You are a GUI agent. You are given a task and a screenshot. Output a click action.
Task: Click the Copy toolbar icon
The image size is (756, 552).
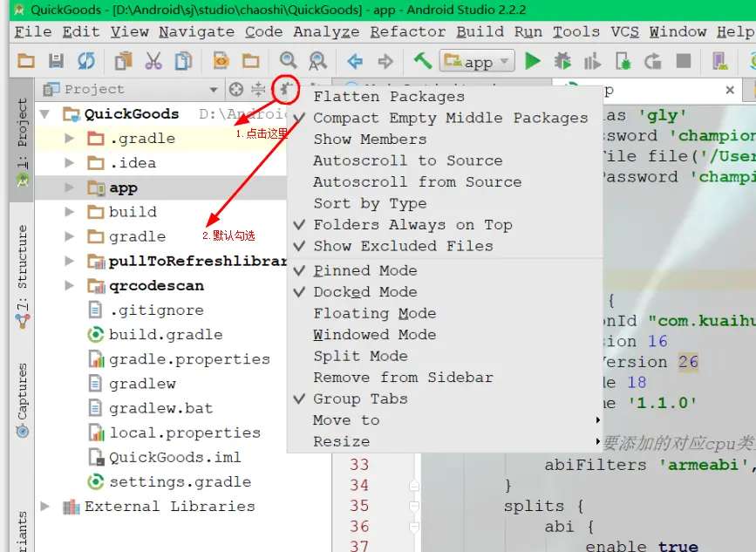183,61
